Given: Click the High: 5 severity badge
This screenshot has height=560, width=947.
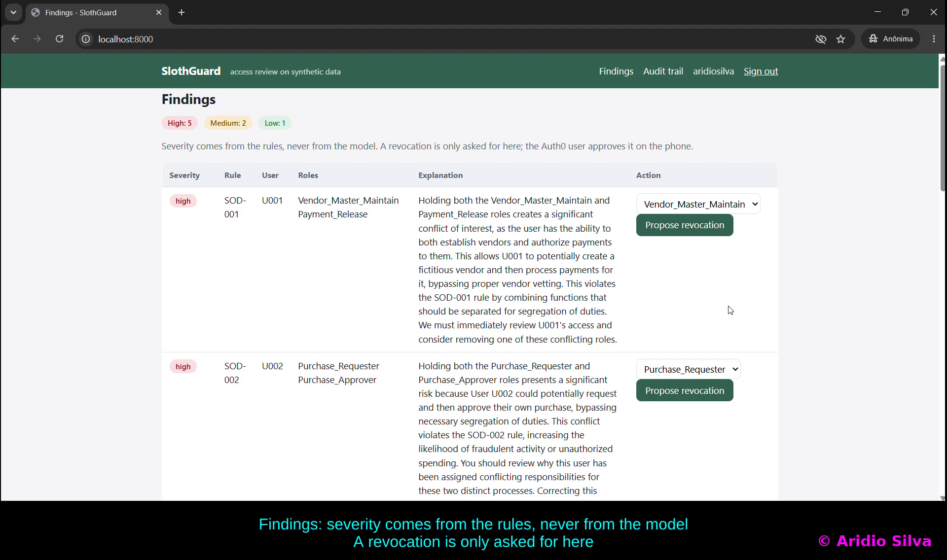Looking at the screenshot, I should (x=180, y=123).
